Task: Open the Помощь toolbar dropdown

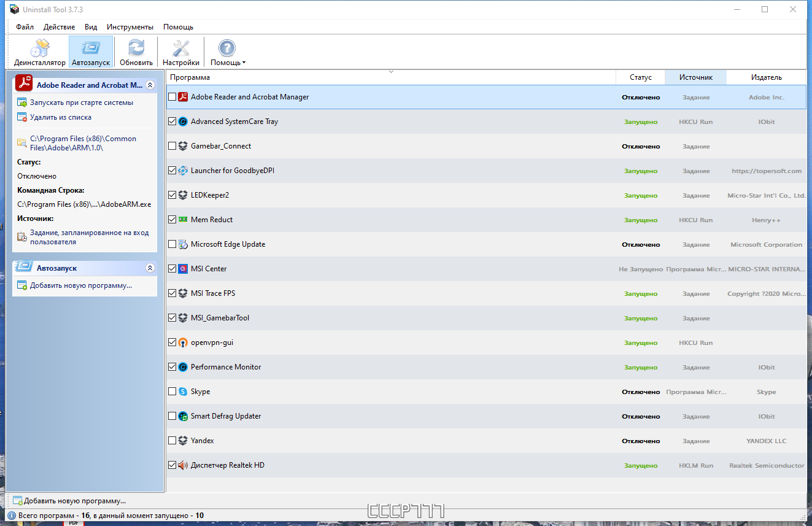Action: [228, 52]
